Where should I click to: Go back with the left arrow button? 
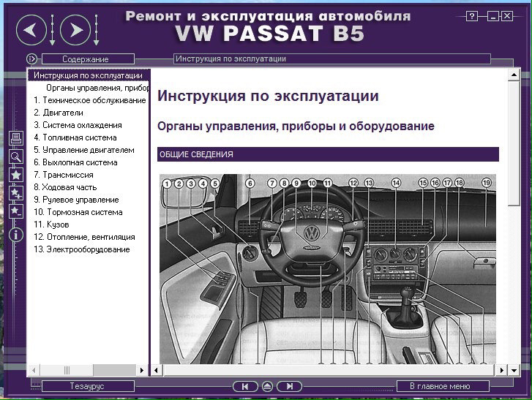tap(31, 30)
